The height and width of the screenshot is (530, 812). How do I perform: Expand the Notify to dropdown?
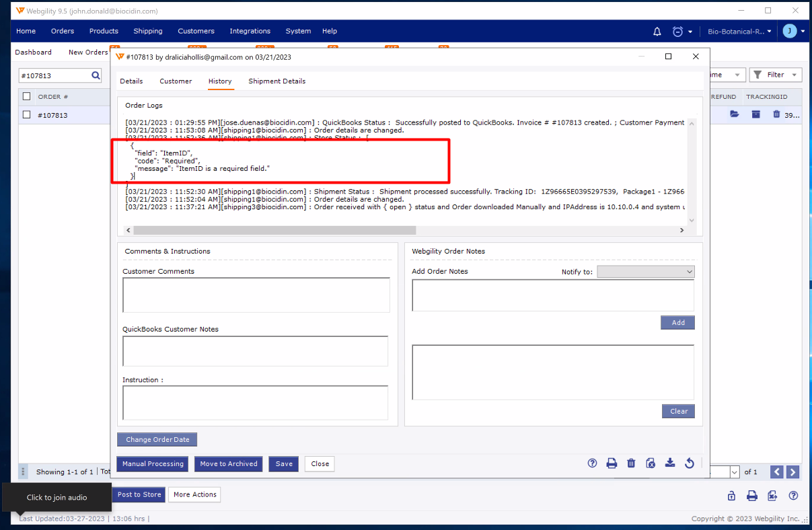[x=646, y=272]
